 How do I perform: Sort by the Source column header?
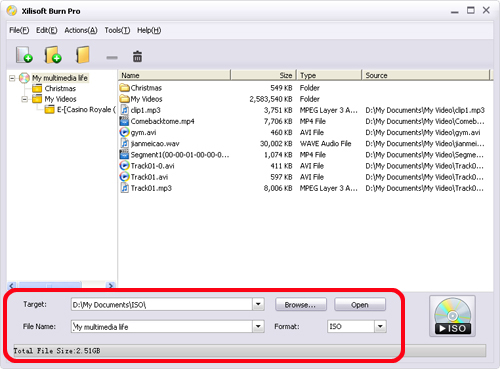pos(426,75)
